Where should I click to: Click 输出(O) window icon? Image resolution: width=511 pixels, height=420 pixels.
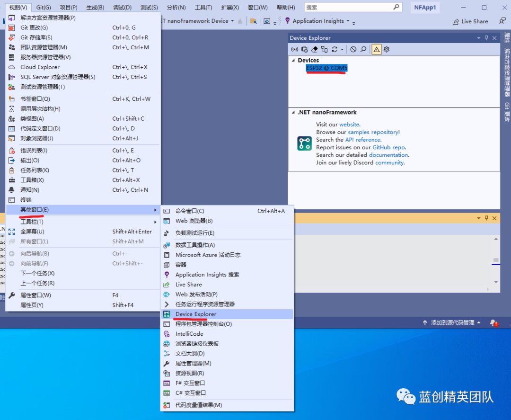point(12,161)
